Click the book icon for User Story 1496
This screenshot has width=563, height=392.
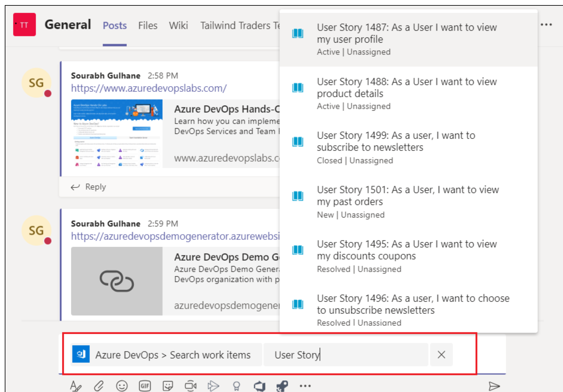pyautogui.click(x=298, y=304)
